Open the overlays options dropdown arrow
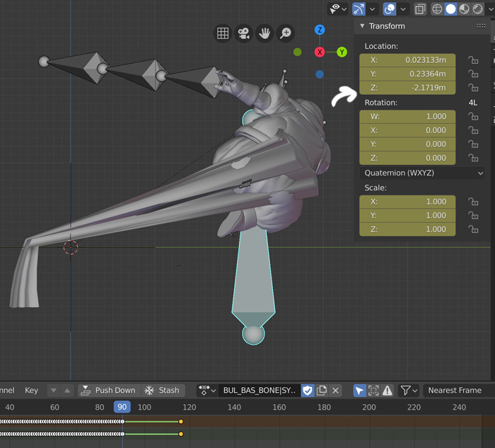The height and width of the screenshot is (448, 495). click(x=404, y=9)
